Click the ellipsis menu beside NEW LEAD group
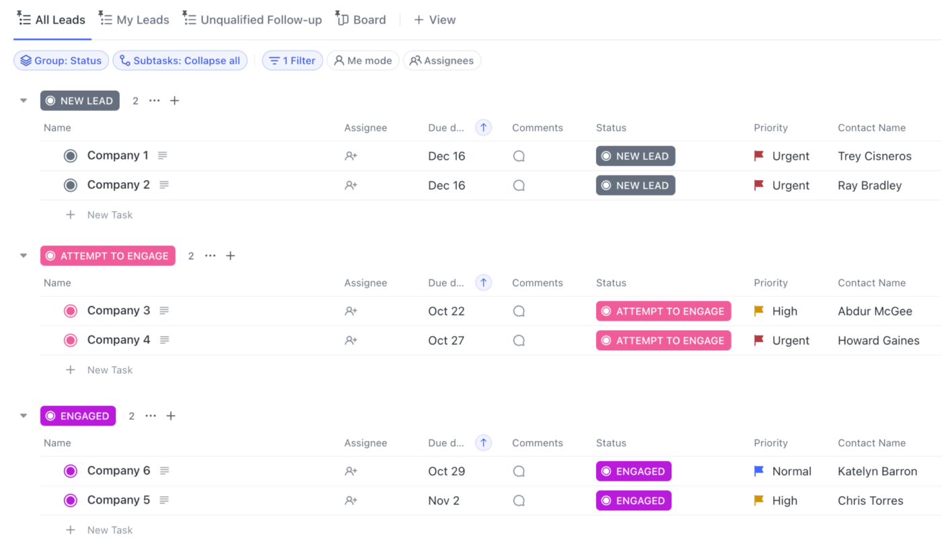This screenshot has height=560, width=942. (154, 100)
